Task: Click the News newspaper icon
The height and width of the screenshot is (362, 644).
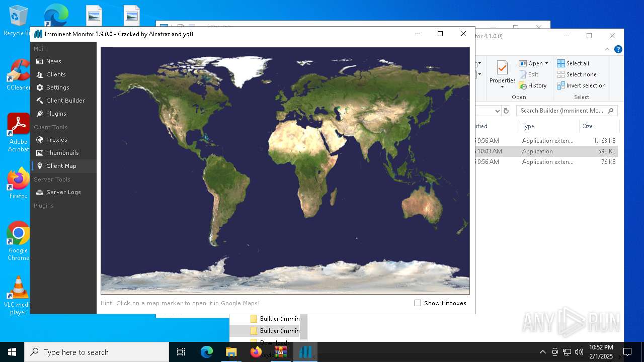Action: click(40, 61)
